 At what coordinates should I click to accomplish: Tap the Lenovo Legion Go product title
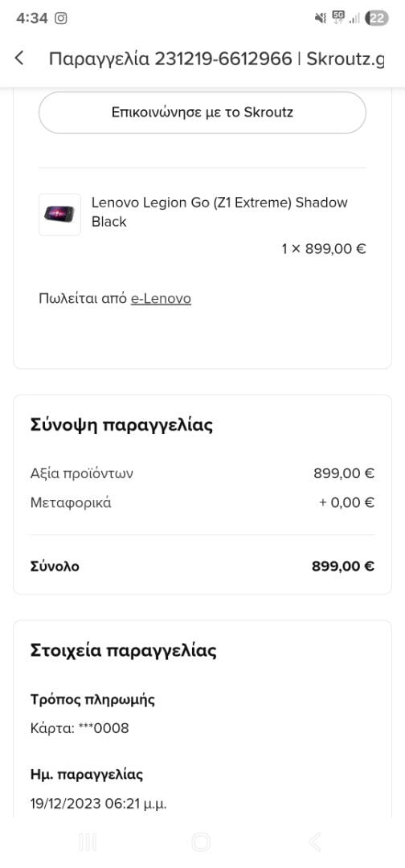[219, 212]
